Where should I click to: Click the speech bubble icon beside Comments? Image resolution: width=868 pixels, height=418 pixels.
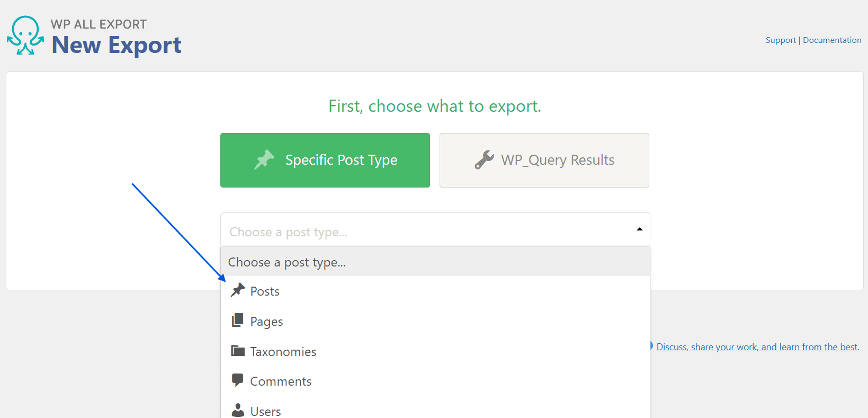238,380
